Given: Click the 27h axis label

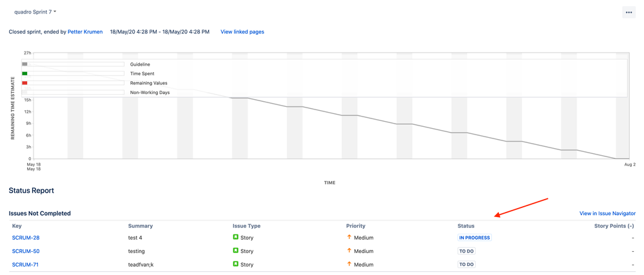Looking at the screenshot, I should [x=28, y=53].
